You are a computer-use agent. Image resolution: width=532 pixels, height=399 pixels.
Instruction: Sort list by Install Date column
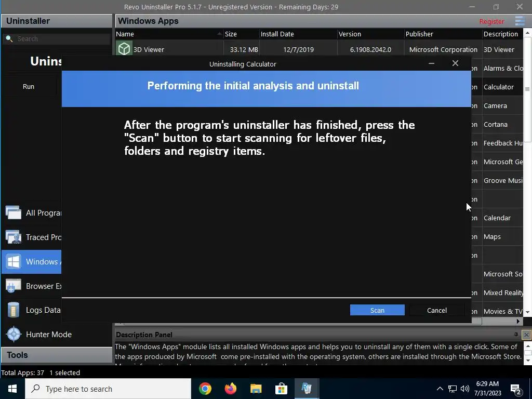(298, 34)
